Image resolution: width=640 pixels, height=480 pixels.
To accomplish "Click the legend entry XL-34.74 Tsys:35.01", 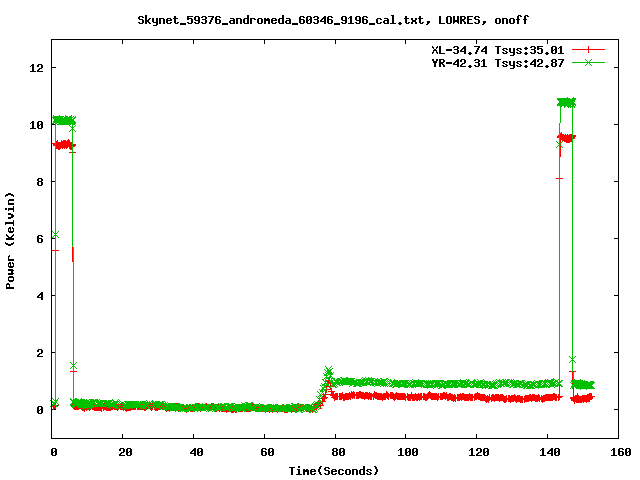I will click(x=498, y=50).
